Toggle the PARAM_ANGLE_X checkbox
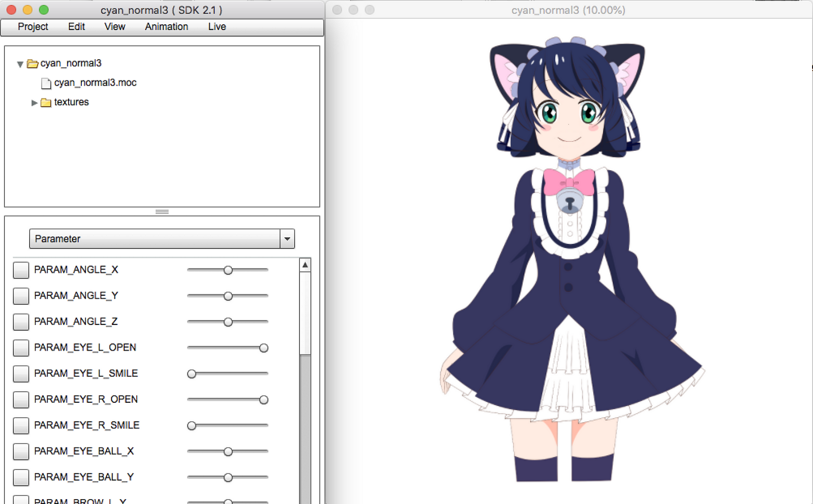 tap(21, 270)
